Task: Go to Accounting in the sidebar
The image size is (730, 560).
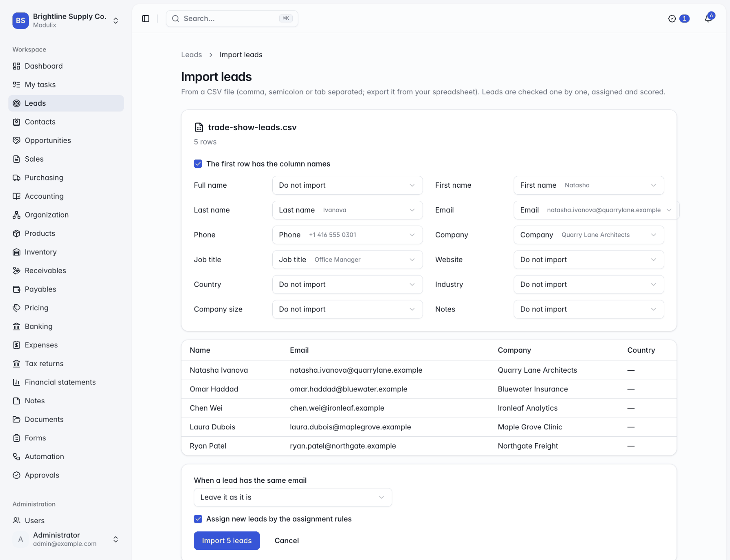Action: (x=66, y=196)
